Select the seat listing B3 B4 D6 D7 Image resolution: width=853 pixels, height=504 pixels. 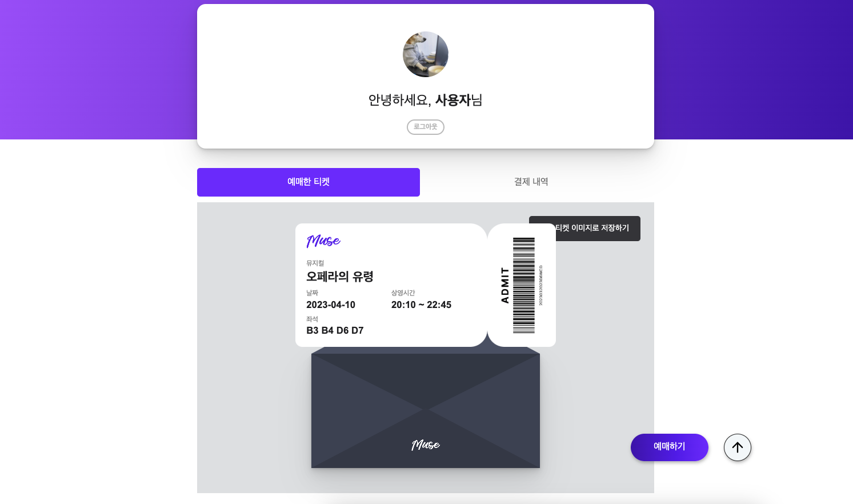tap(334, 330)
